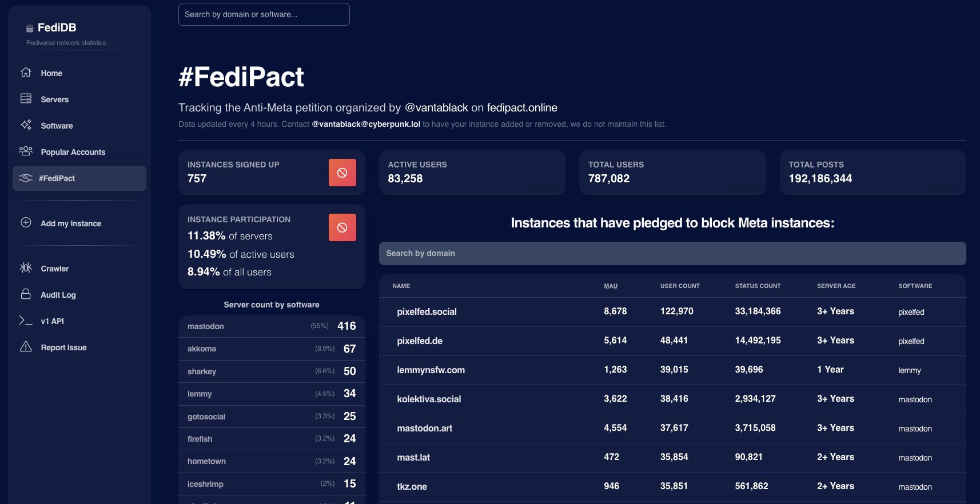Select the akkoma software count row

(x=272, y=349)
